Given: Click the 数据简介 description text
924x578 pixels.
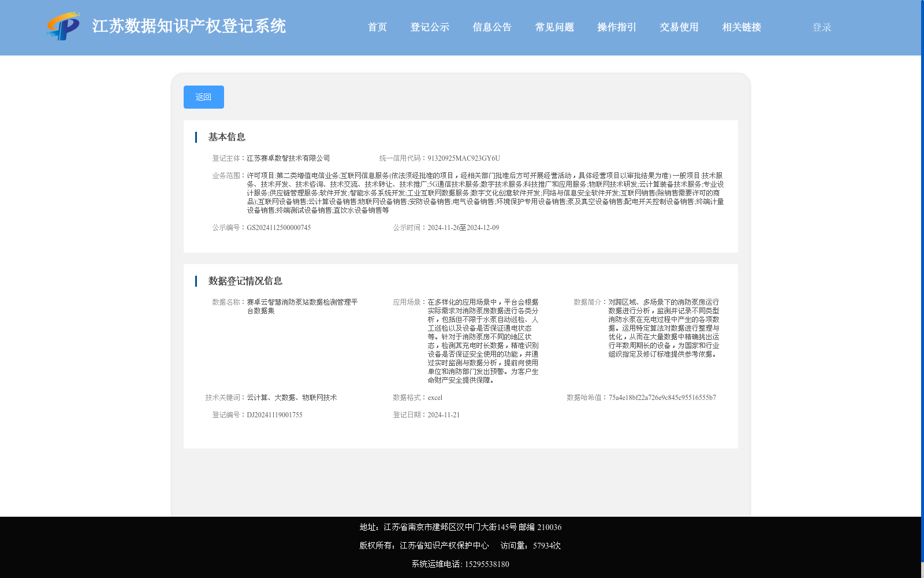Looking at the screenshot, I should [x=664, y=328].
